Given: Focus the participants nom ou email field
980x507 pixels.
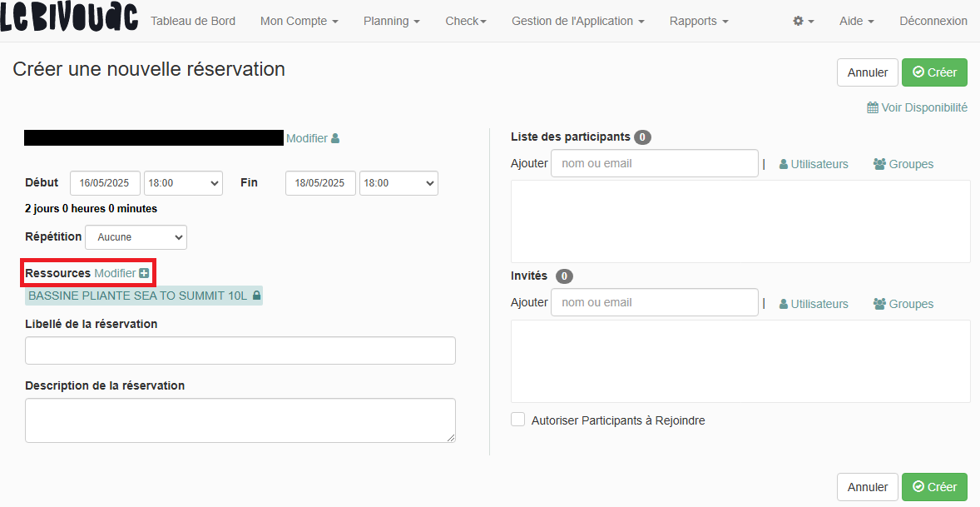Looking at the screenshot, I should pyautogui.click(x=654, y=164).
